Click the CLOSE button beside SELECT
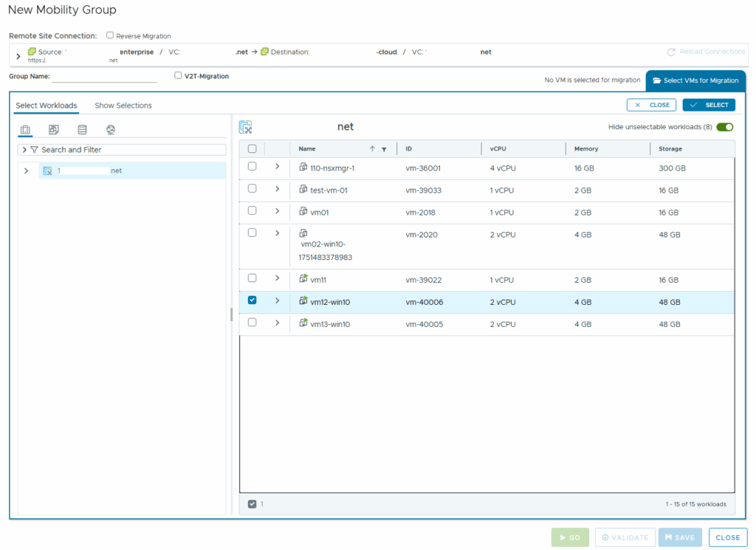Viewport: 756px width, 550px height. [651, 105]
